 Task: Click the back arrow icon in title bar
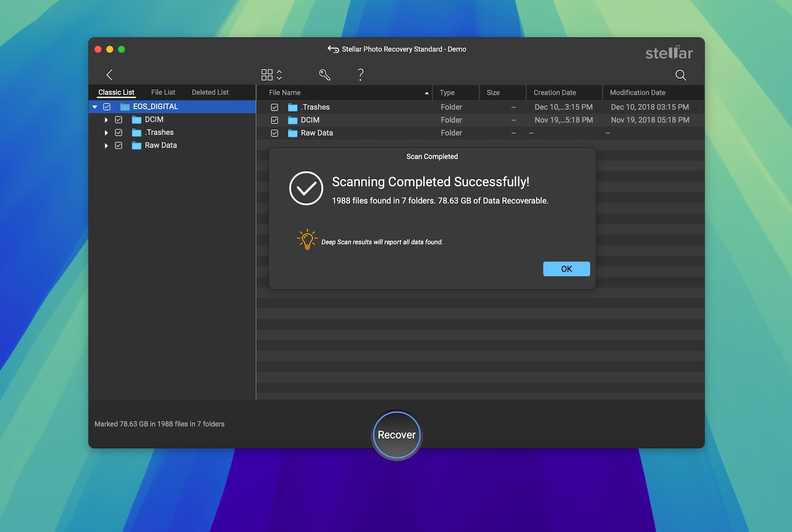click(333, 49)
